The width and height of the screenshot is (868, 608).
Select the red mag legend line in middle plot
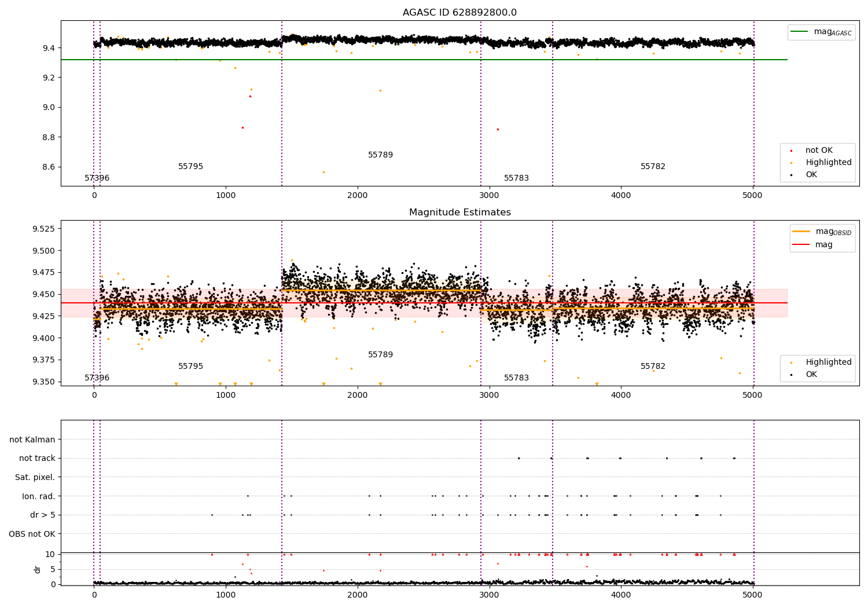[801, 245]
